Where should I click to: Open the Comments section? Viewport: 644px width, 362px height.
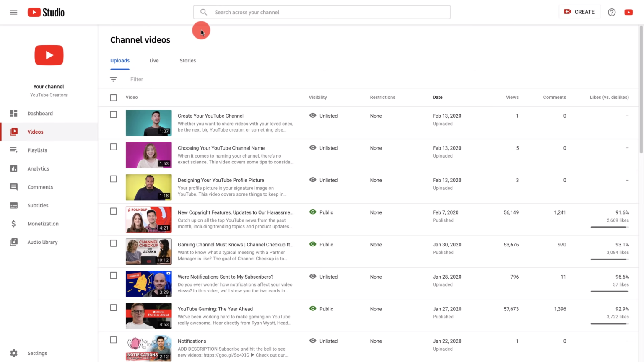pos(40,187)
